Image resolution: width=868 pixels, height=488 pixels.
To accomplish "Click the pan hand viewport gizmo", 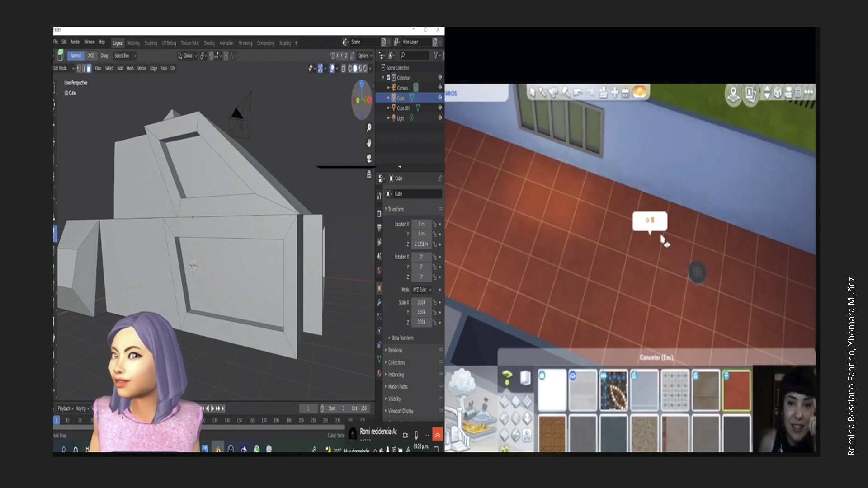I will tap(369, 143).
